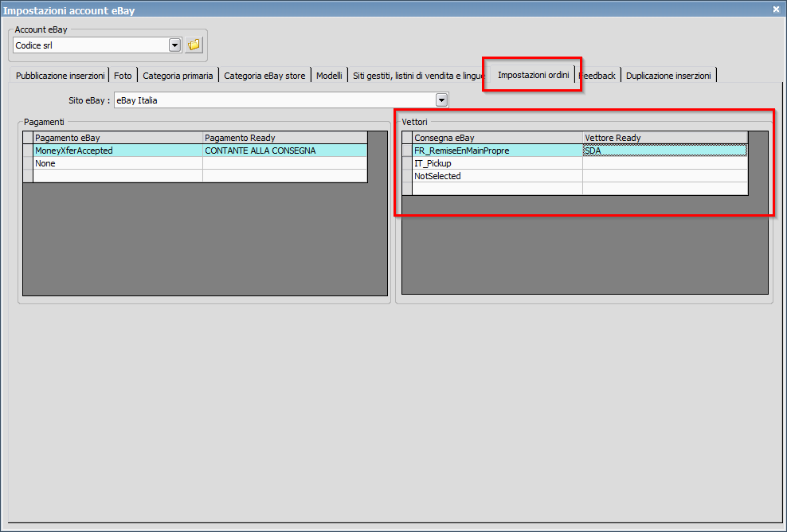
Task: Go to Categoria eBay store tab
Action: click(x=264, y=76)
